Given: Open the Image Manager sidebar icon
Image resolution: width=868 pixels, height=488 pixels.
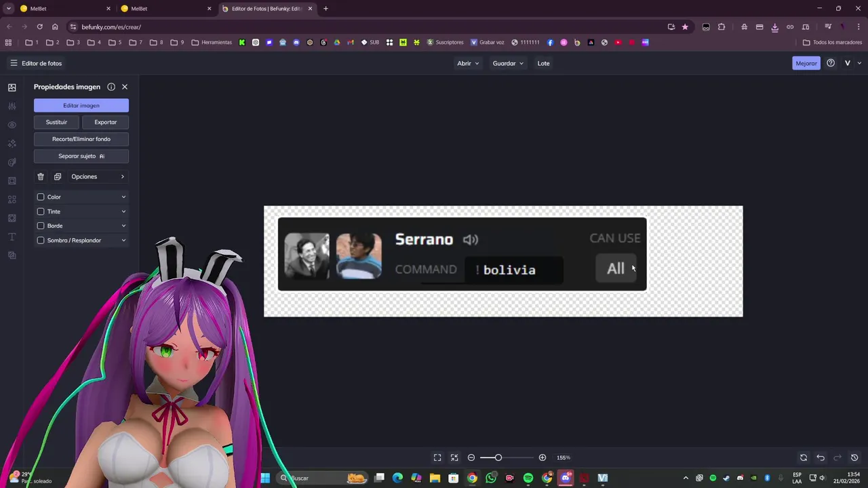Looking at the screenshot, I should 12,87.
